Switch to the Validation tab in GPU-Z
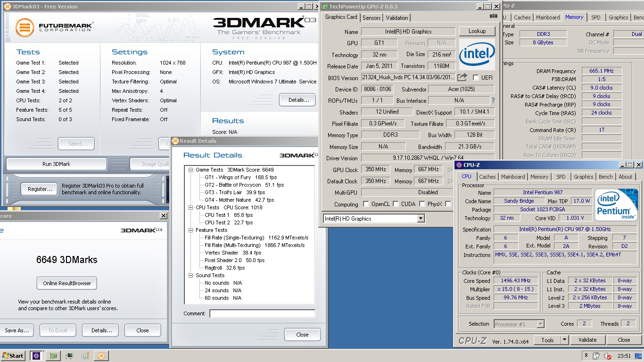Viewport: 644px width, 362px height. click(x=397, y=17)
